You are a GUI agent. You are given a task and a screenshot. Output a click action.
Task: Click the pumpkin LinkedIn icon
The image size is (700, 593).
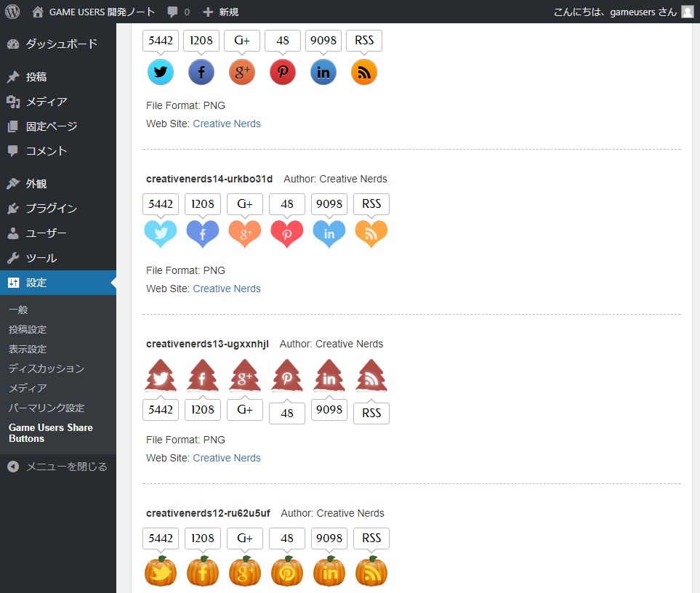click(x=329, y=571)
